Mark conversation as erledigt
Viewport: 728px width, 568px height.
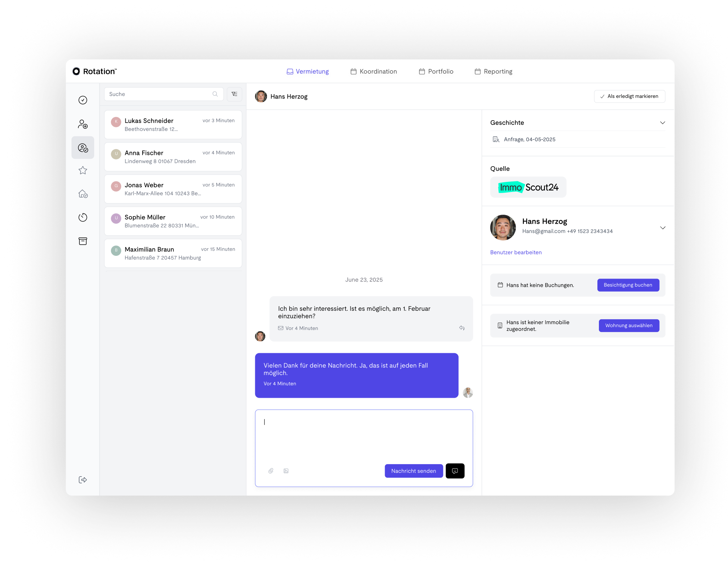click(629, 96)
